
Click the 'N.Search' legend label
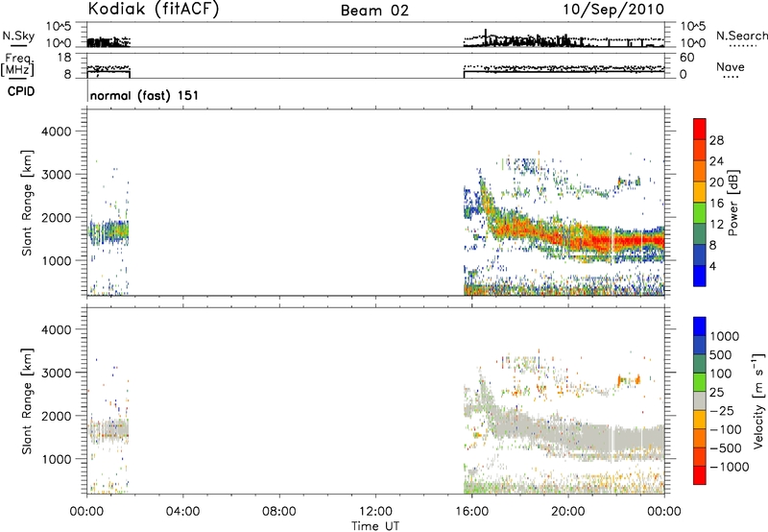tap(741, 36)
